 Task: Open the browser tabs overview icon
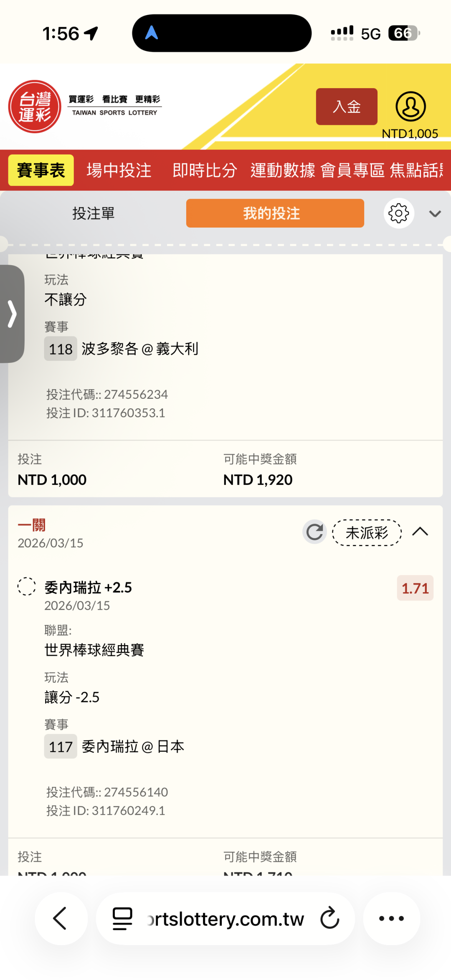point(122,918)
